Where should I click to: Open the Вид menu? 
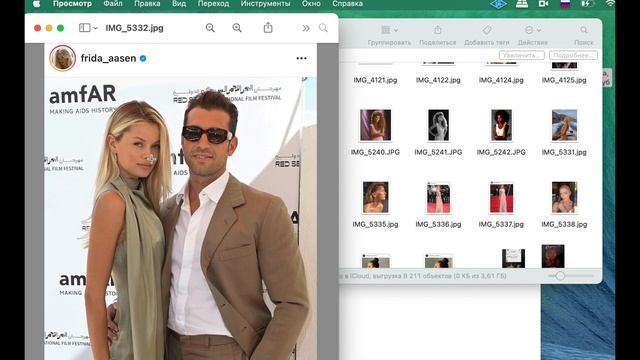[179, 4]
